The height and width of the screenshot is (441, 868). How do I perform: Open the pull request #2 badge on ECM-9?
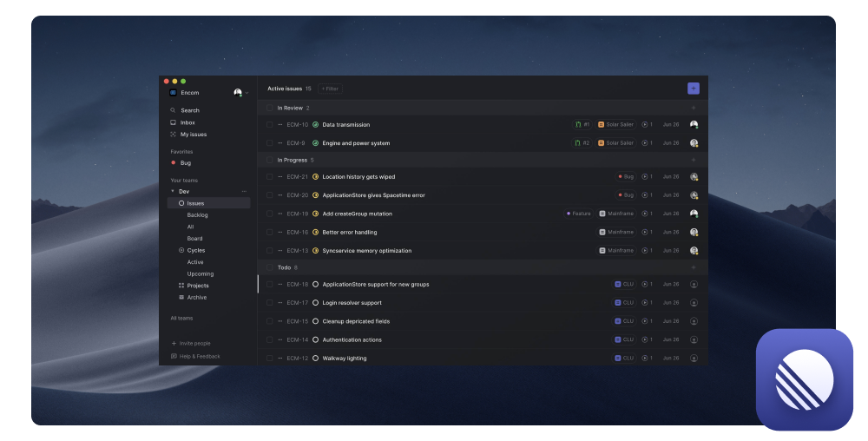[582, 142]
